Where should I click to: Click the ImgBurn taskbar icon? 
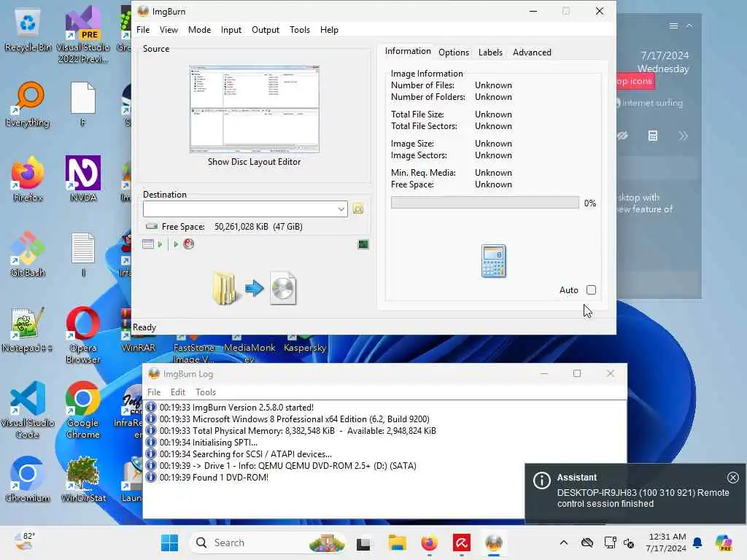pos(494,542)
